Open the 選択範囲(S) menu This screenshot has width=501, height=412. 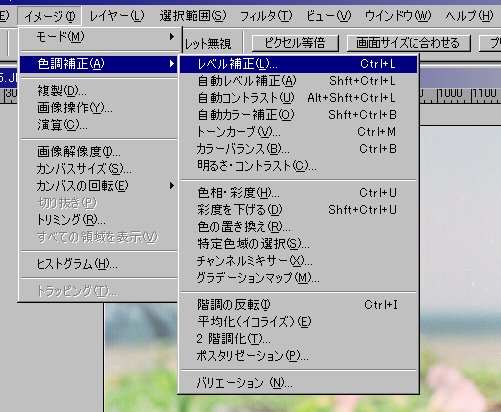tap(193, 16)
